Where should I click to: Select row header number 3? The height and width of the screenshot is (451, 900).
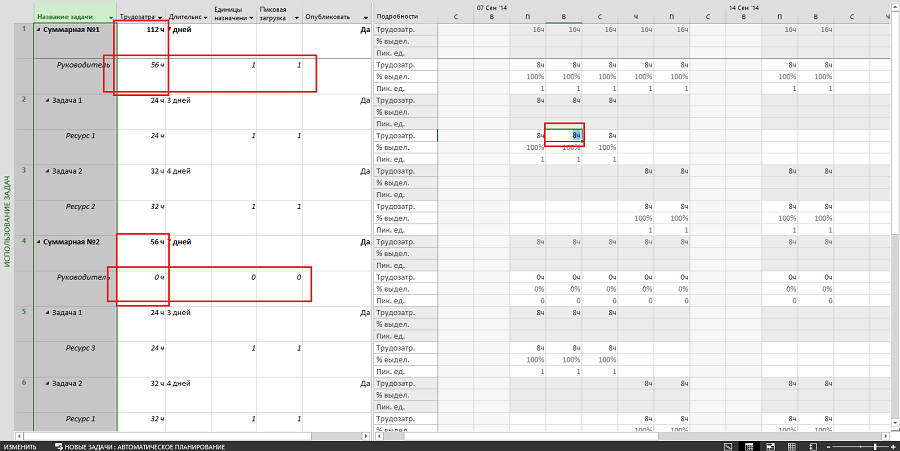point(24,182)
